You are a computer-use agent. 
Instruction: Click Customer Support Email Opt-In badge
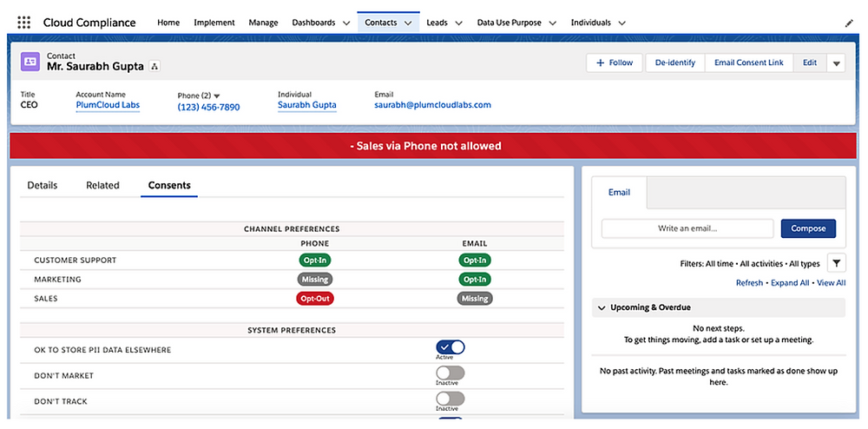(x=475, y=261)
